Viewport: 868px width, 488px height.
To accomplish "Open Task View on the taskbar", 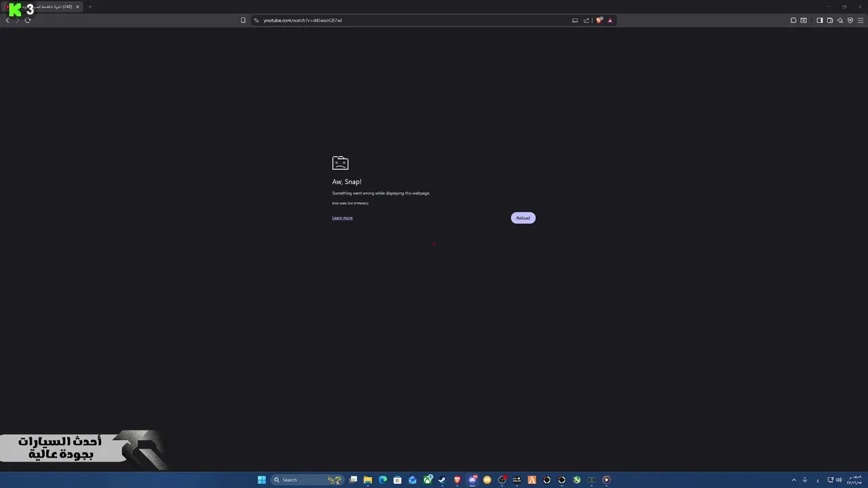I will coord(353,480).
